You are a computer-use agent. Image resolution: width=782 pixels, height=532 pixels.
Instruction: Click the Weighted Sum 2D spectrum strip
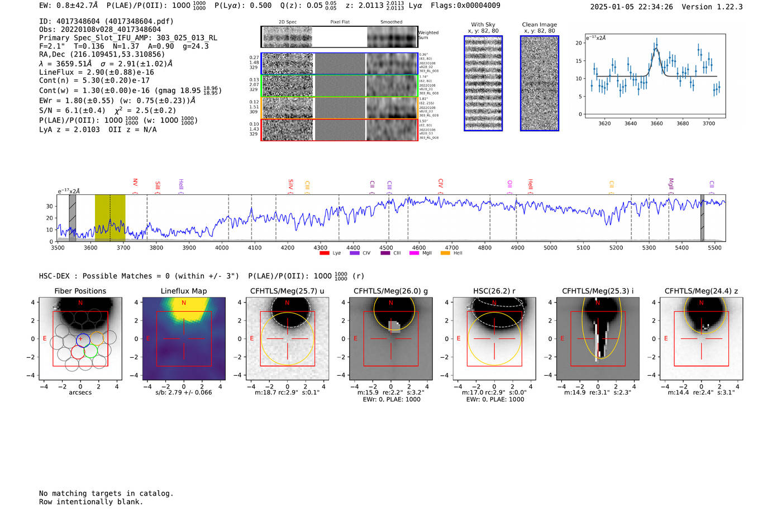coord(339,37)
